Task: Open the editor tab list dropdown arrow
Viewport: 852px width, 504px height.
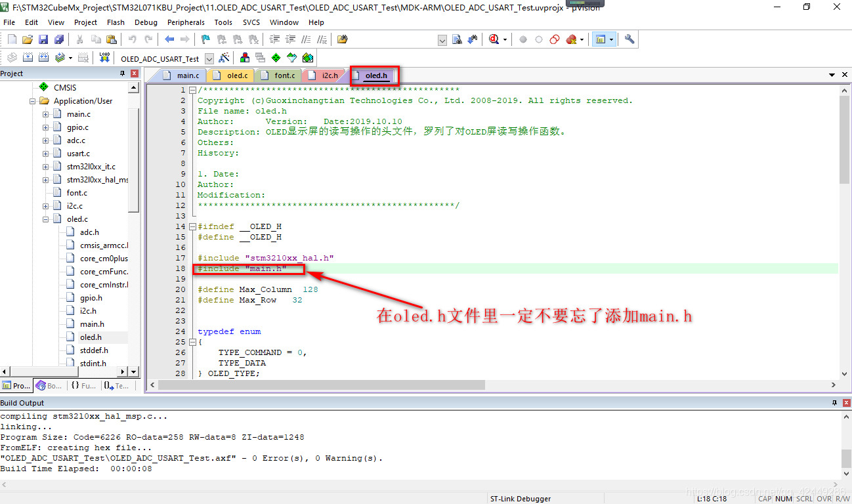Action: pyautogui.click(x=832, y=75)
